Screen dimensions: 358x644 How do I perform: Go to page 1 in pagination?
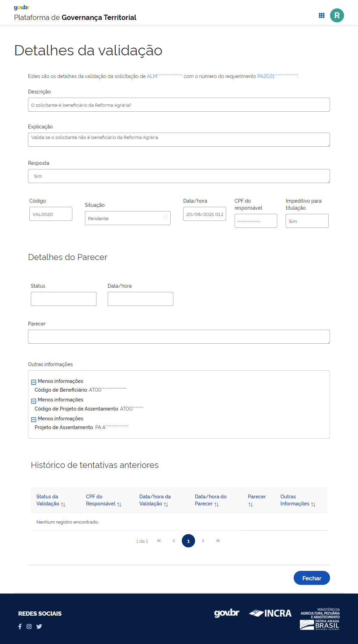click(x=188, y=541)
